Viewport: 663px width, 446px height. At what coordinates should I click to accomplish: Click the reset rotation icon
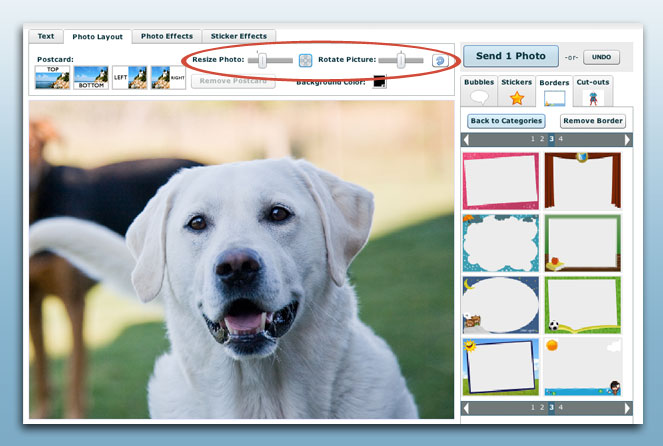coord(440,61)
